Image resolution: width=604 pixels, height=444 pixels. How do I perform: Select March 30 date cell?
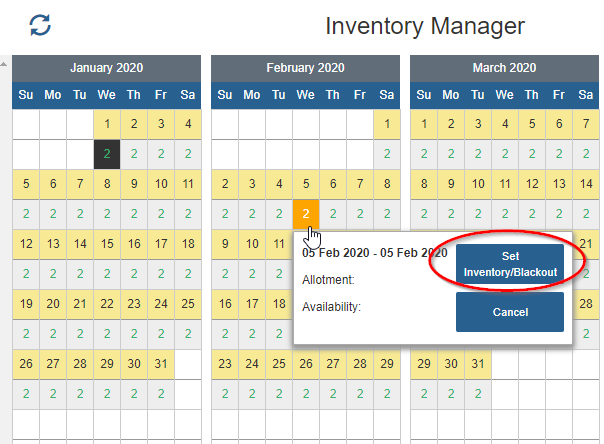click(451, 364)
